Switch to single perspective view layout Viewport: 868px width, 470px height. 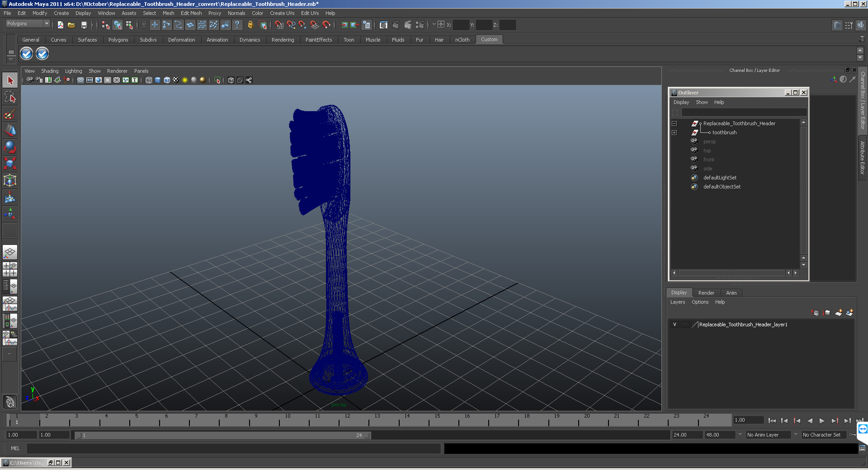coord(10,252)
